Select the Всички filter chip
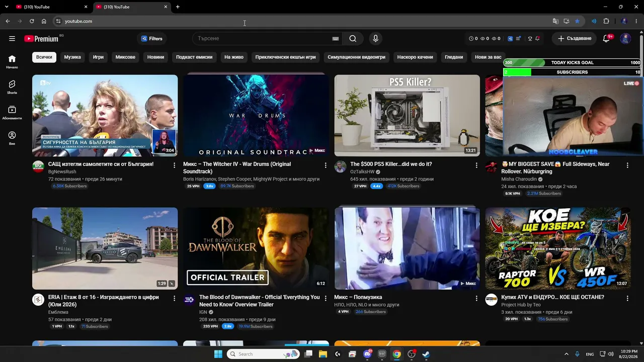The width and height of the screenshot is (644, 362). coord(44,57)
